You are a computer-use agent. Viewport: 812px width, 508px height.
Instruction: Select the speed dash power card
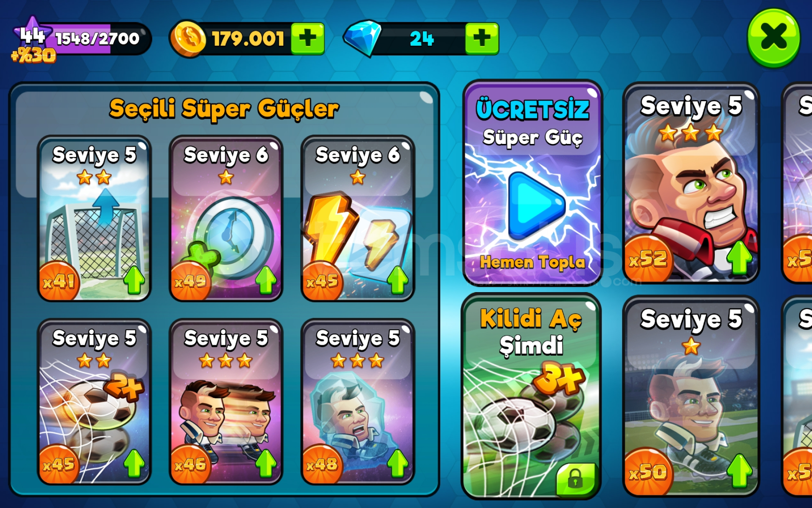click(x=226, y=402)
